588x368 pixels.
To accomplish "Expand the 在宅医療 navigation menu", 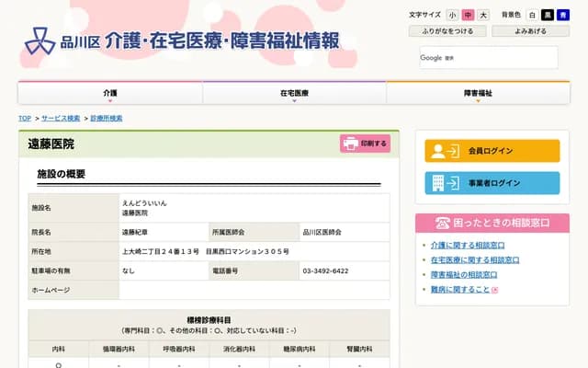I will point(294,94).
